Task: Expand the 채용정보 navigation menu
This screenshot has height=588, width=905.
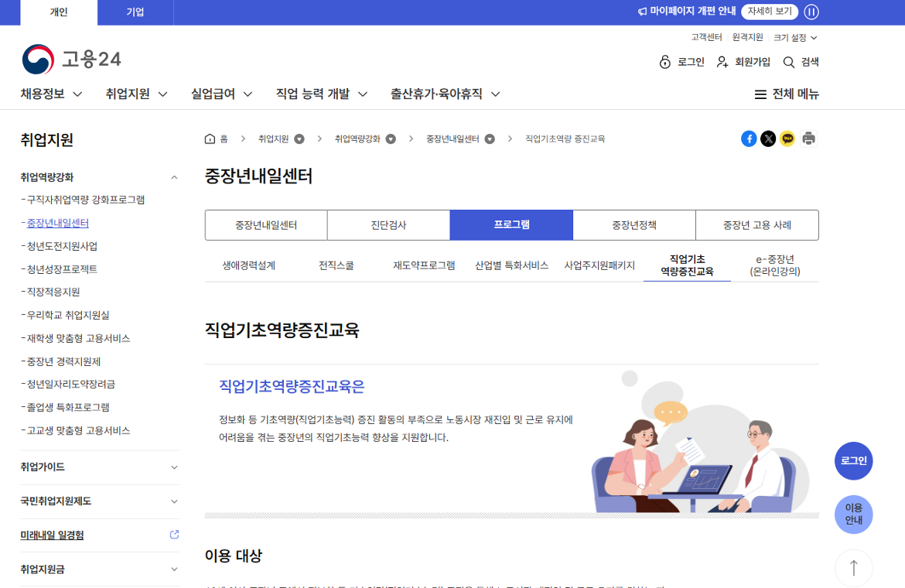Action: pyautogui.click(x=51, y=93)
